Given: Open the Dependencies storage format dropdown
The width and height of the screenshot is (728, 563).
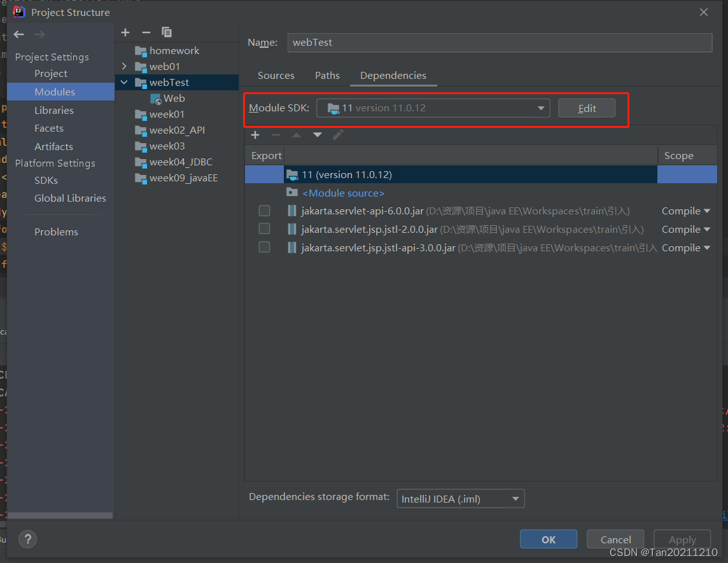Looking at the screenshot, I should coord(515,498).
